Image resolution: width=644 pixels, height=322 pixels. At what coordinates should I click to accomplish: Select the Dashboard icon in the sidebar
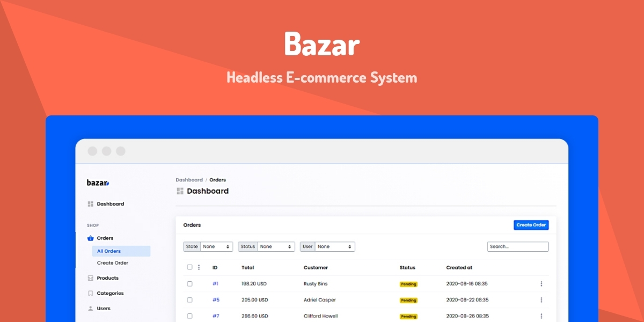(x=90, y=204)
